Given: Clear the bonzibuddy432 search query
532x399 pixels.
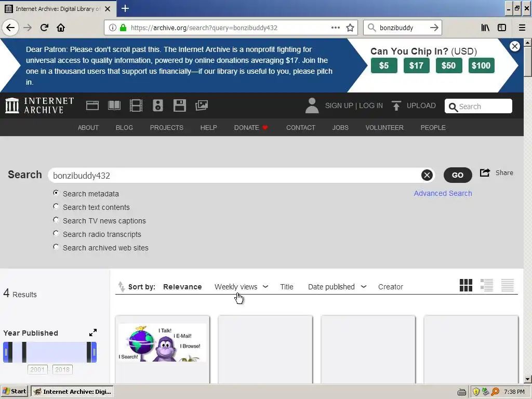Looking at the screenshot, I should pos(427,175).
